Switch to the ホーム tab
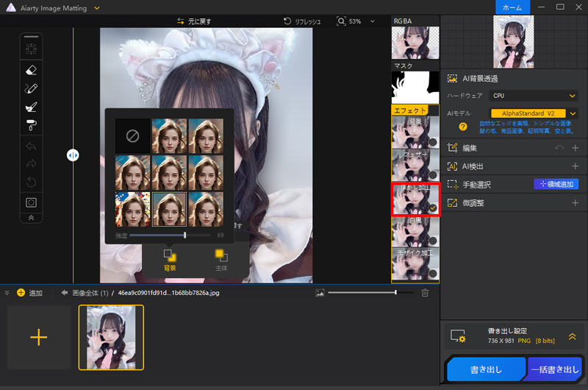Viewport: 588px width, 390px height. pos(511,7)
